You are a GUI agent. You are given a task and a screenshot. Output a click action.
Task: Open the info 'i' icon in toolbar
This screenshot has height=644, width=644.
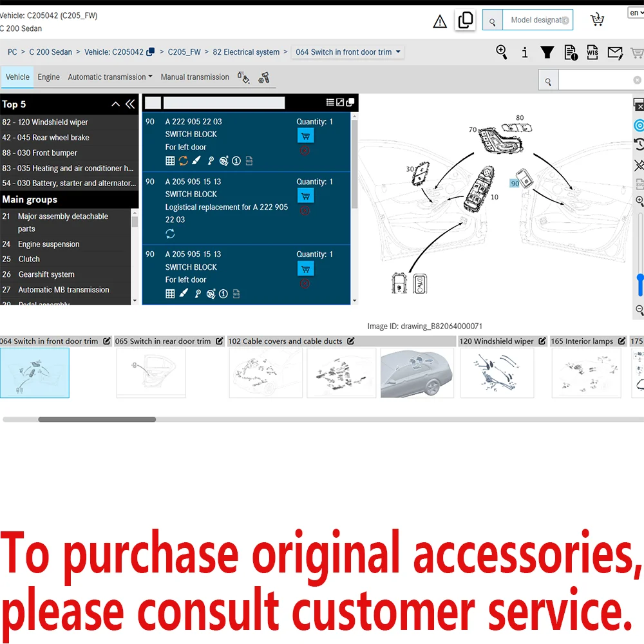click(x=524, y=52)
